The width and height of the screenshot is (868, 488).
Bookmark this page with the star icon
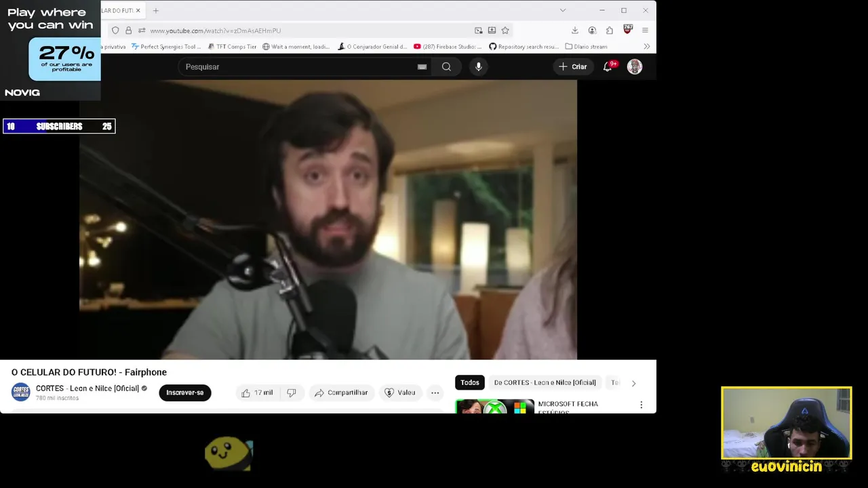click(x=505, y=30)
